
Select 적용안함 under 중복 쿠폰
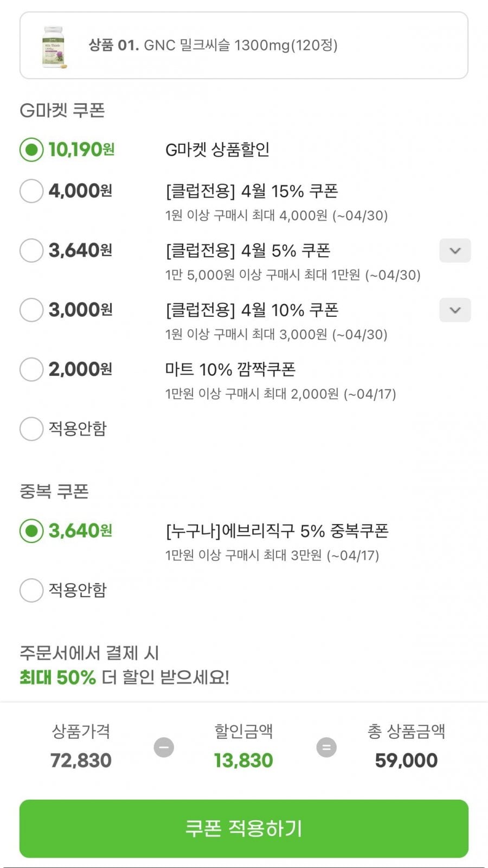[31, 590]
